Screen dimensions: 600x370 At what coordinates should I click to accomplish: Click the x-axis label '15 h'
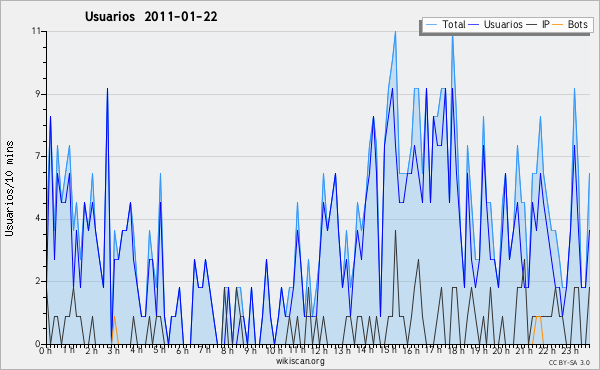(388, 350)
